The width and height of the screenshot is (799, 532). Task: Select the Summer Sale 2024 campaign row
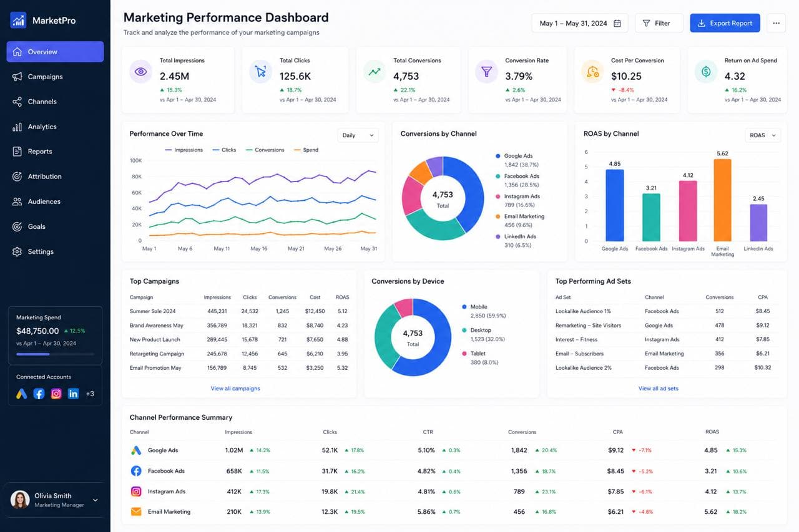pos(239,311)
